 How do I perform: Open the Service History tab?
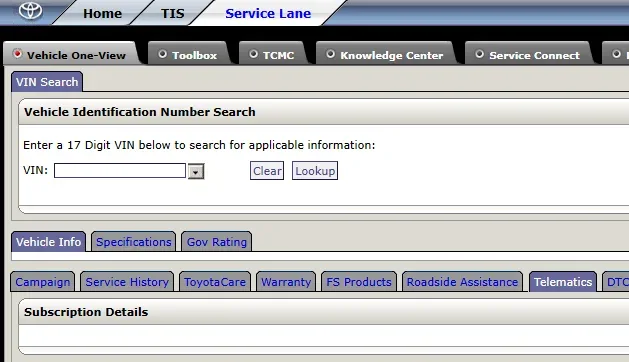[127, 282]
